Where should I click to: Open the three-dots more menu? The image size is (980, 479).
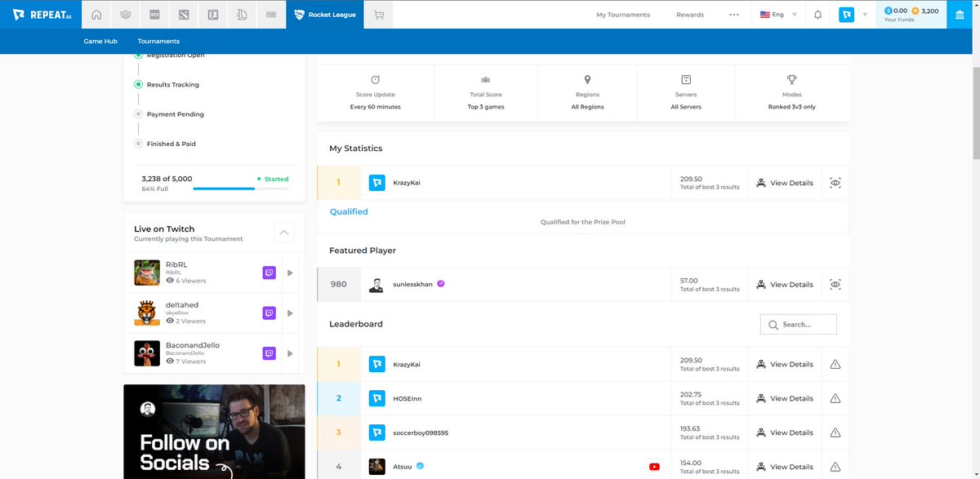[x=733, y=15]
